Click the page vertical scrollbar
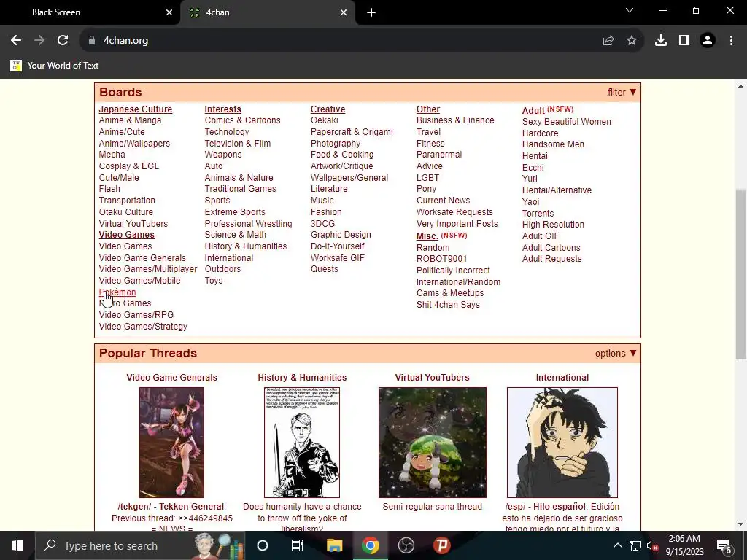 (x=740, y=274)
